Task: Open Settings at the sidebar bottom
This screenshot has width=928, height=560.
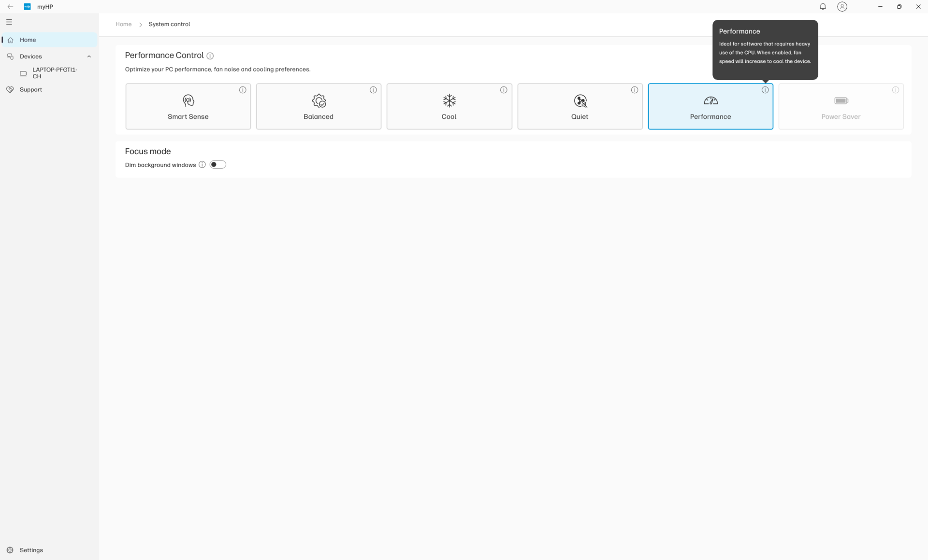Action: 31,550
